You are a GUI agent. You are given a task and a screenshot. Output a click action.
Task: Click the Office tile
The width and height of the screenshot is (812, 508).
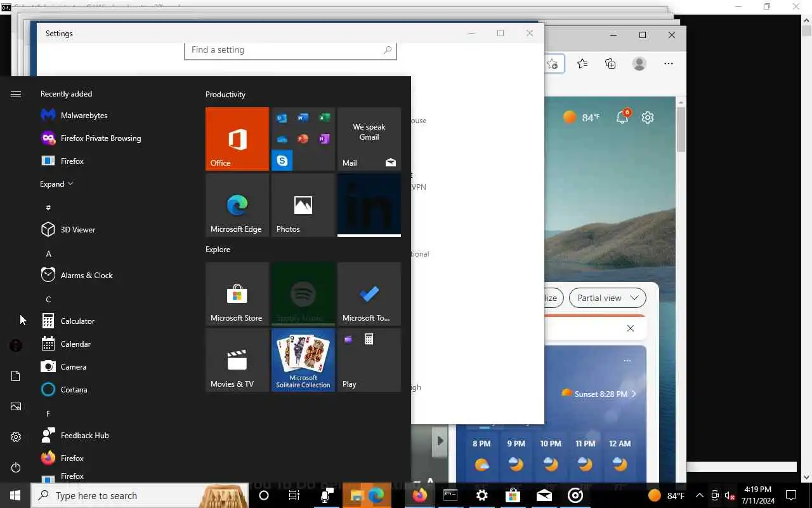pyautogui.click(x=237, y=139)
